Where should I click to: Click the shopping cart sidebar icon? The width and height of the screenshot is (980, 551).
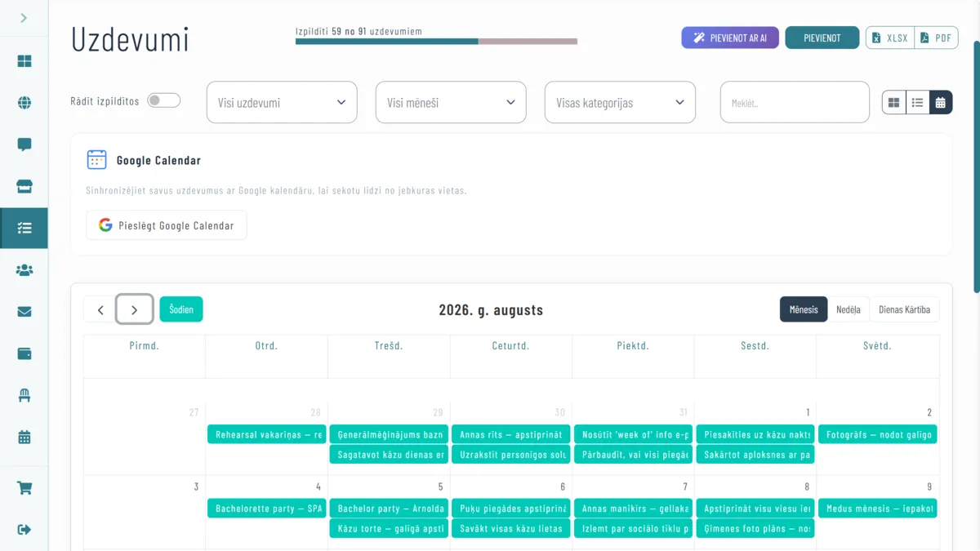(24, 488)
